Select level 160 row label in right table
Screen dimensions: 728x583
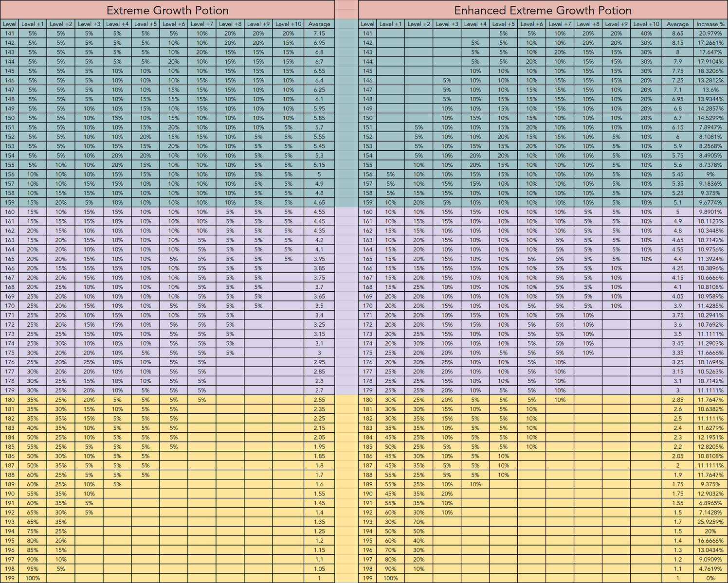(367, 212)
